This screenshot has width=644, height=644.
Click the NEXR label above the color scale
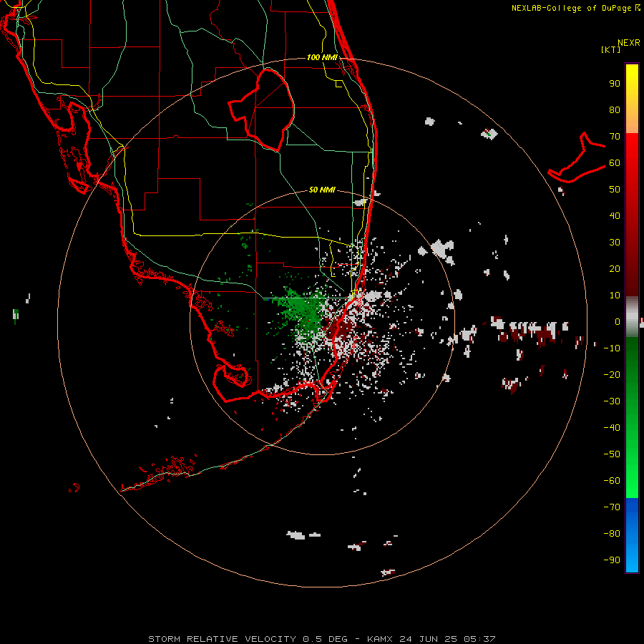[x=629, y=43]
